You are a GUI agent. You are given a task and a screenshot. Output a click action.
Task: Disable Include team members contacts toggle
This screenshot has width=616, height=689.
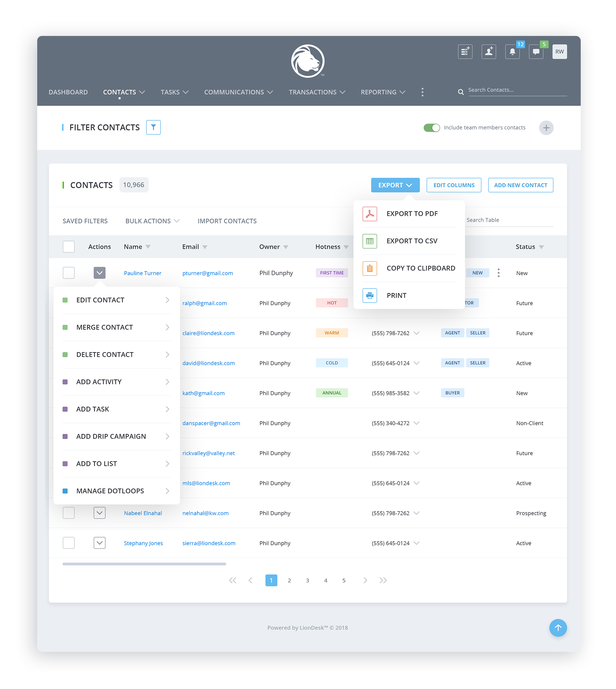click(431, 128)
